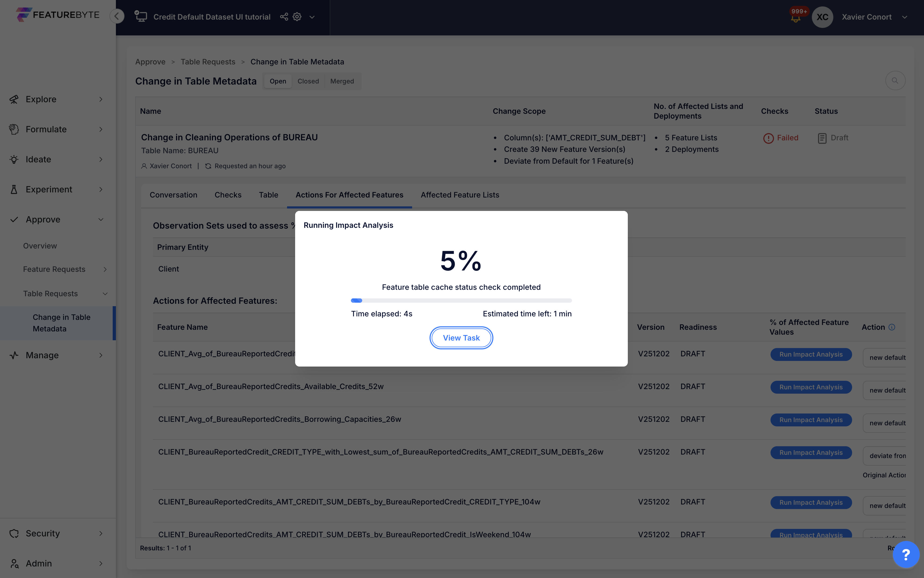924x578 pixels.
Task: Open catalog settings gear icon
Action: point(297,17)
